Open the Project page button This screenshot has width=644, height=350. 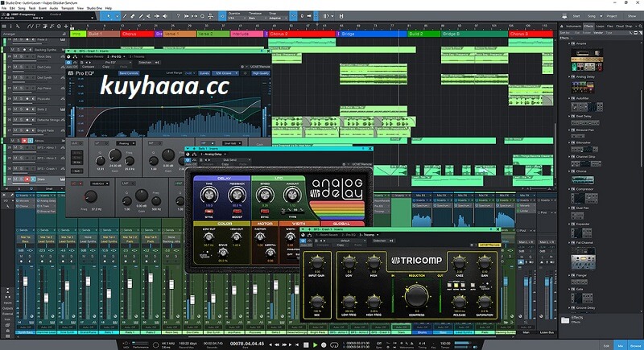612,16
